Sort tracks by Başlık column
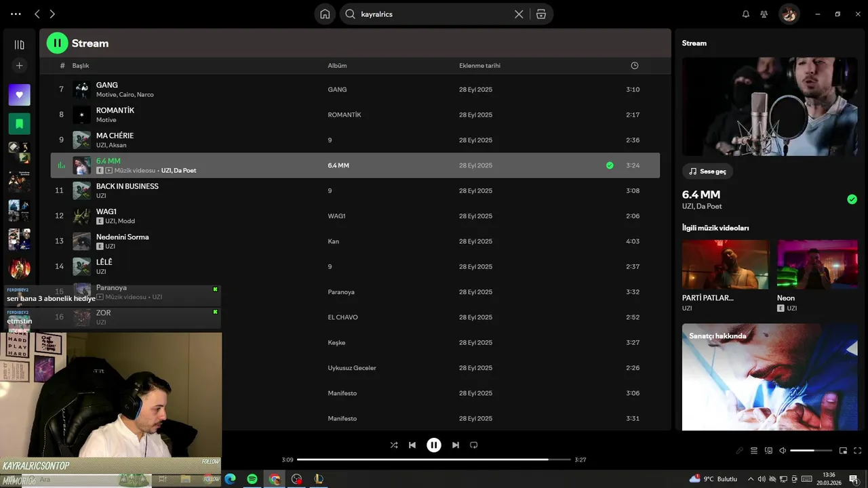Viewport: 868px width, 488px height. coord(81,66)
